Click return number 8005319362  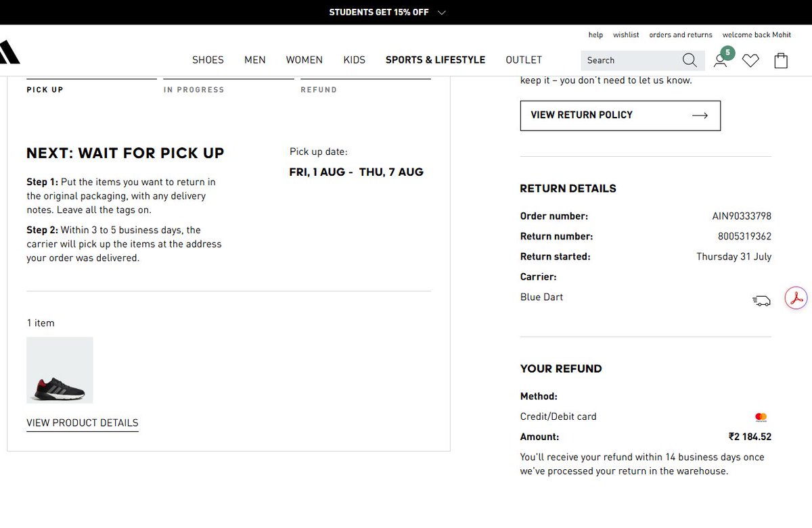coord(744,237)
